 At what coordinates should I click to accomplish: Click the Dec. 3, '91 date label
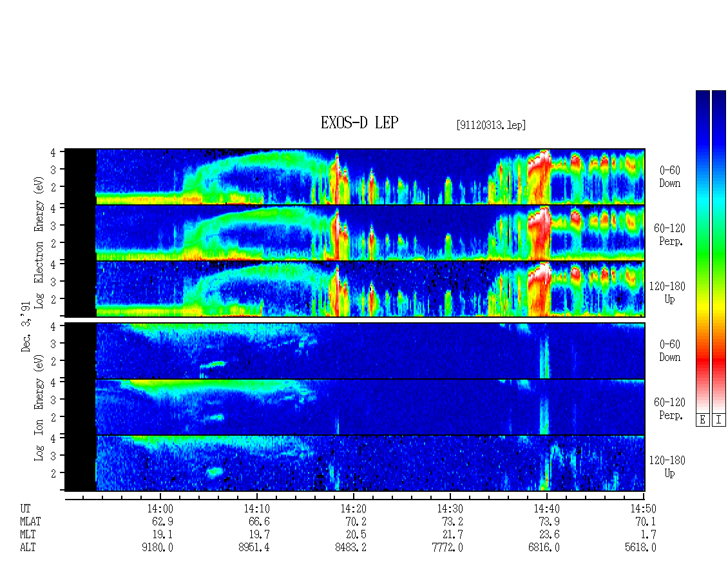[x=26, y=327]
